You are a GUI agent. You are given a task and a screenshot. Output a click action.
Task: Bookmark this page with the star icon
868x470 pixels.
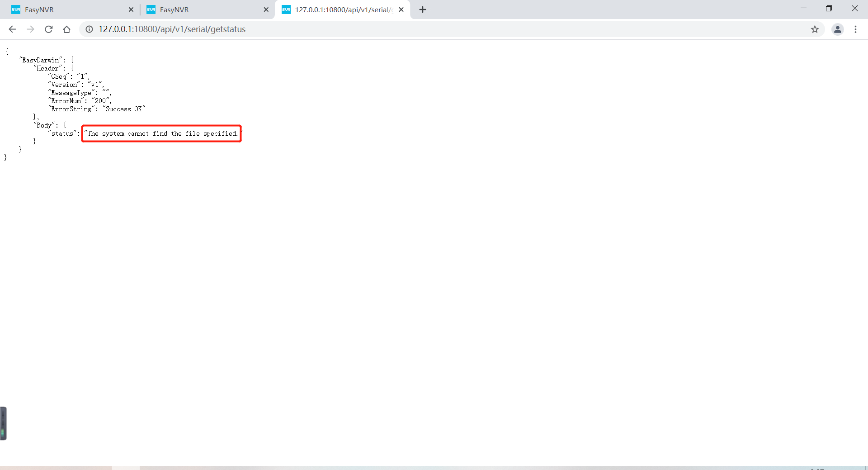click(815, 29)
